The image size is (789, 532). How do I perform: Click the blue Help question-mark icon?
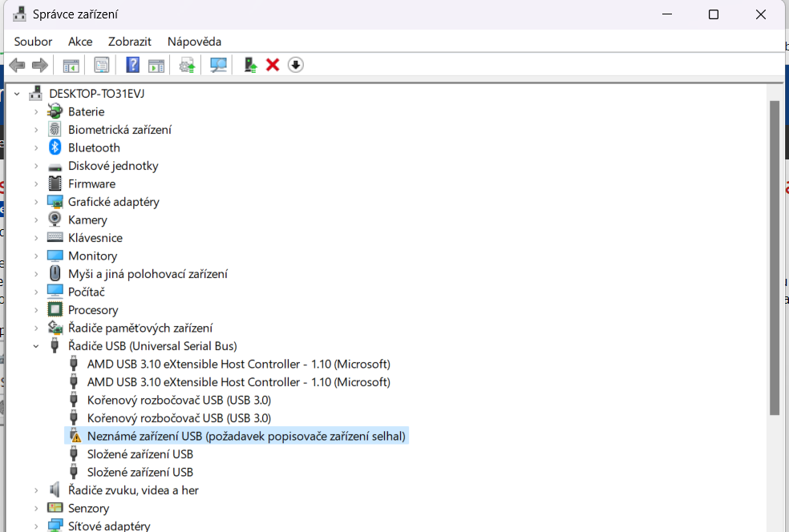point(132,65)
